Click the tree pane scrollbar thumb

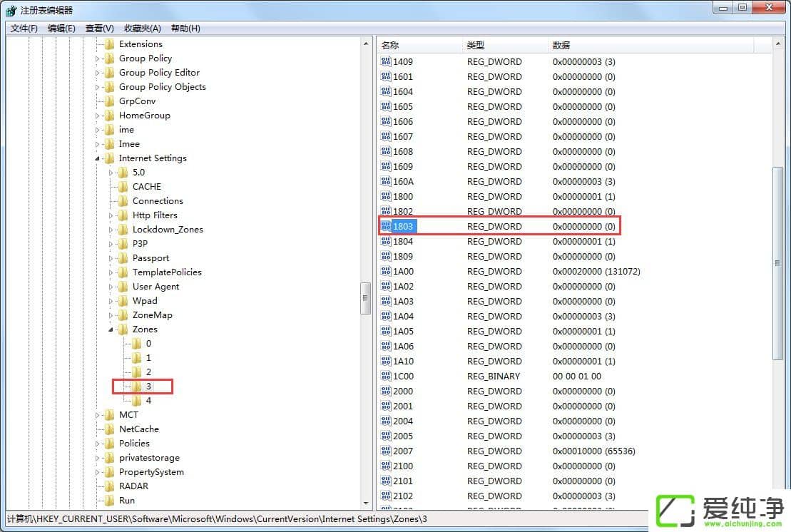click(366, 298)
